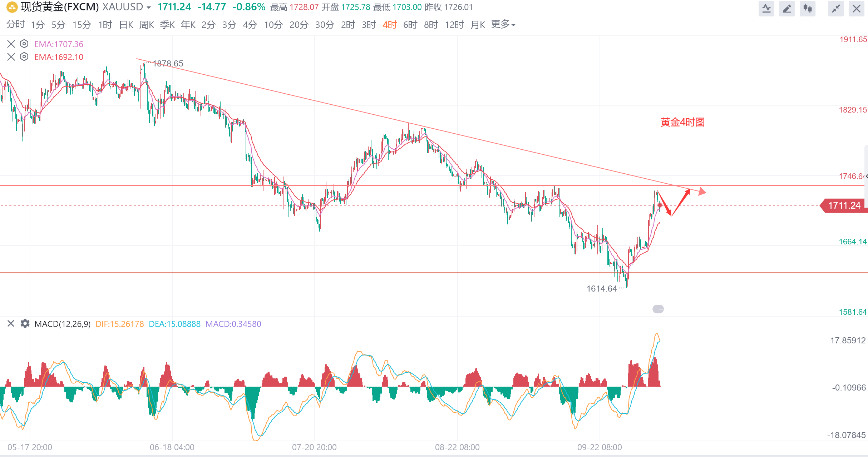Viewport: 868px width, 457px height.
Task: Expand the 更多 timeframe dropdown
Action: pyautogui.click(x=503, y=24)
